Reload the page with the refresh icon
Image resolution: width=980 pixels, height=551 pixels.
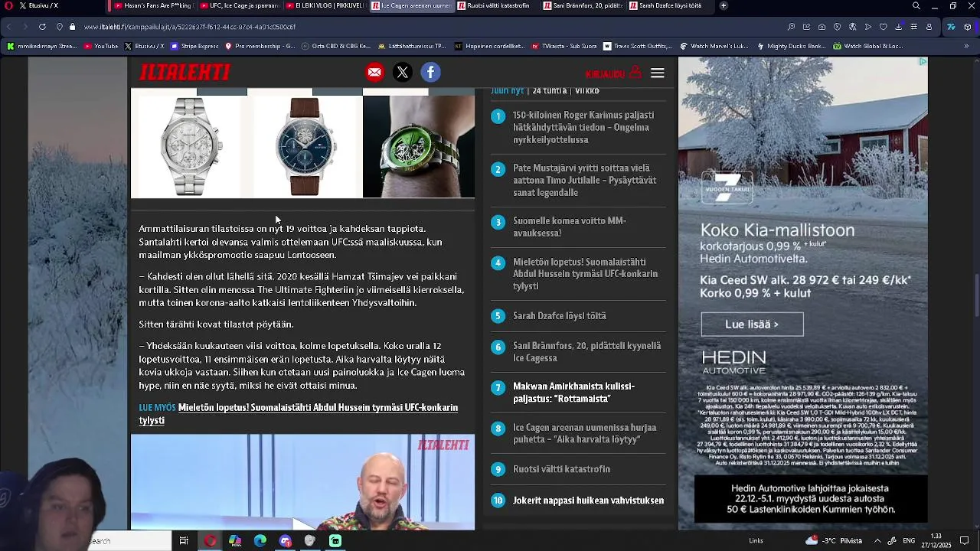tap(42, 27)
